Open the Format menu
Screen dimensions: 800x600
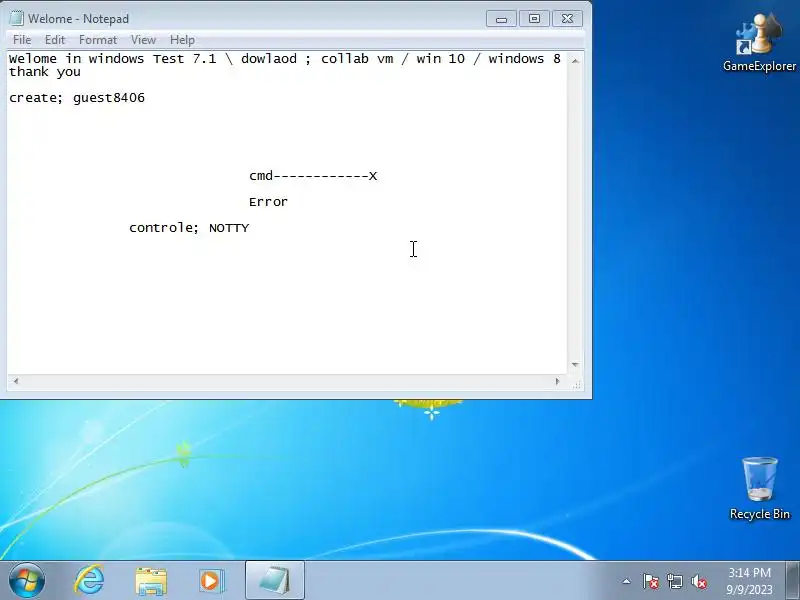pos(98,40)
